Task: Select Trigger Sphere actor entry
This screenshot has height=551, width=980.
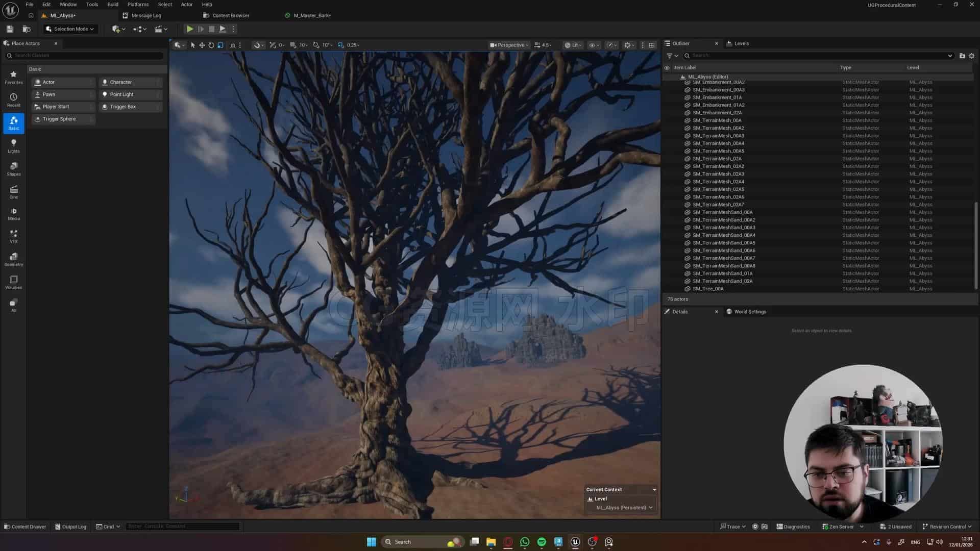Action: coord(63,119)
